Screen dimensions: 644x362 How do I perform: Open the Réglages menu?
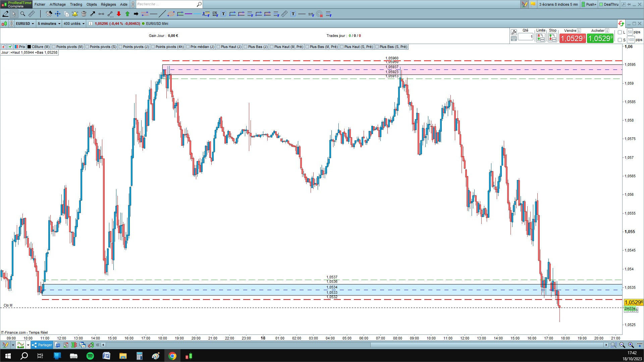tap(108, 4)
